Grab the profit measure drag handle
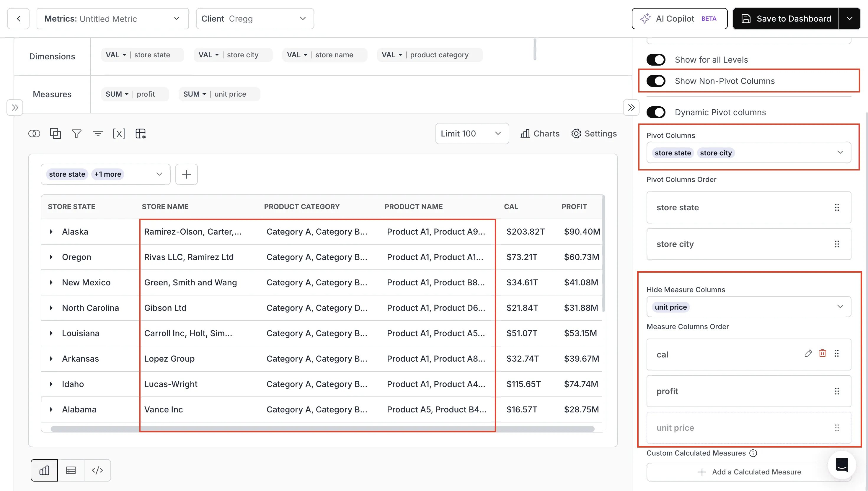Screen dimensions: 868x491 pyautogui.click(x=837, y=391)
